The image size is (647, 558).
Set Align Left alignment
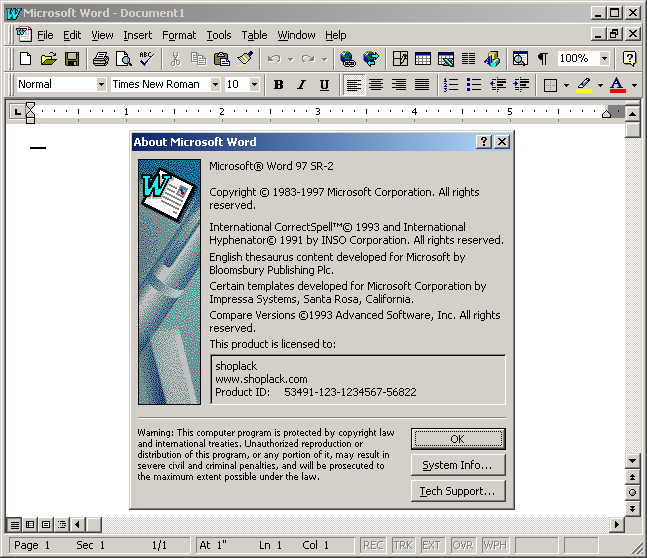click(x=354, y=85)
